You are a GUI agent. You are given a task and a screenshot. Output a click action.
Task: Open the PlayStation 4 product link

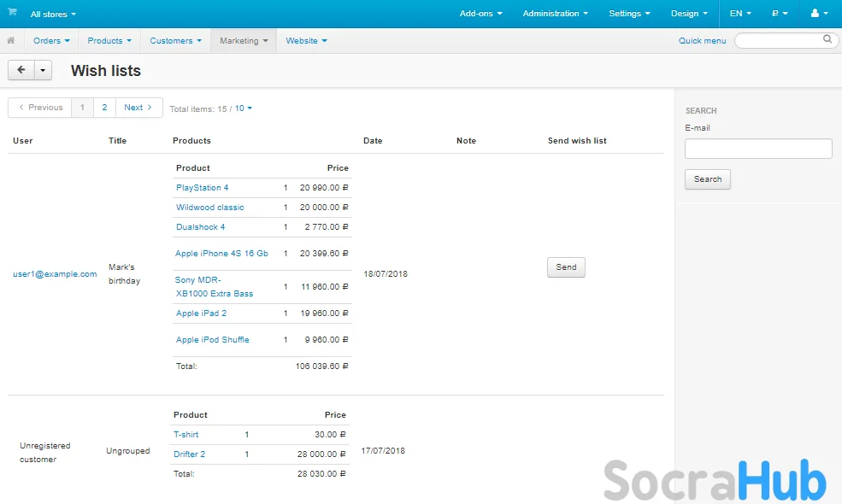point(202,188)
